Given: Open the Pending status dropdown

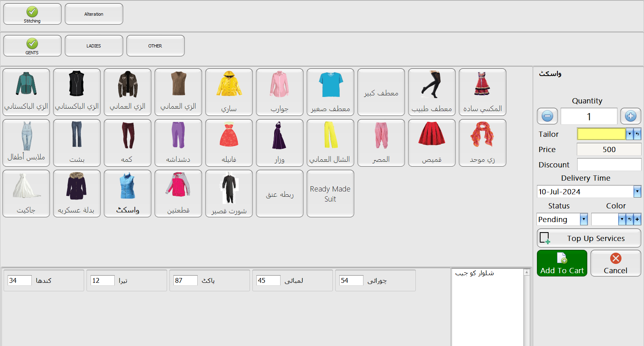Looking at the screenshot, I should [584, 219].
